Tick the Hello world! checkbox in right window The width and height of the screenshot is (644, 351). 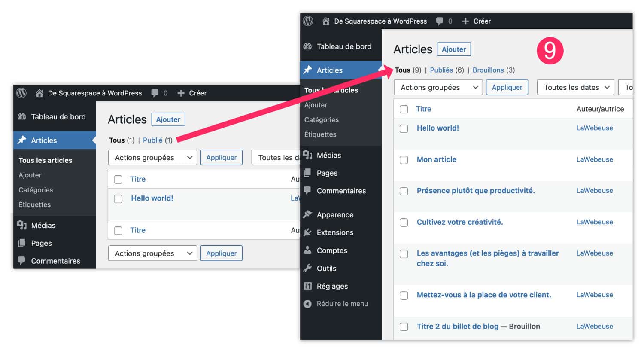coord(404,128)
